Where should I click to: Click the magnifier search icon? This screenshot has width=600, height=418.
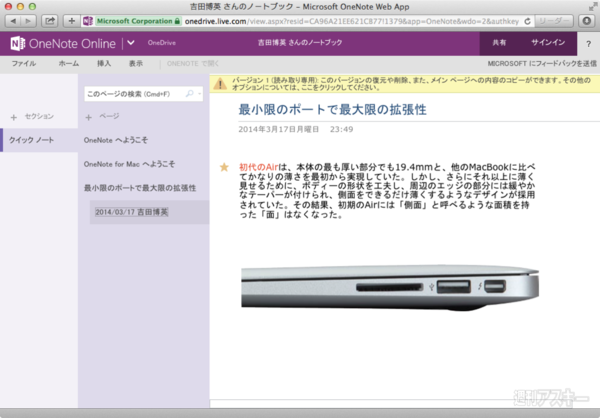click(189, 93)
